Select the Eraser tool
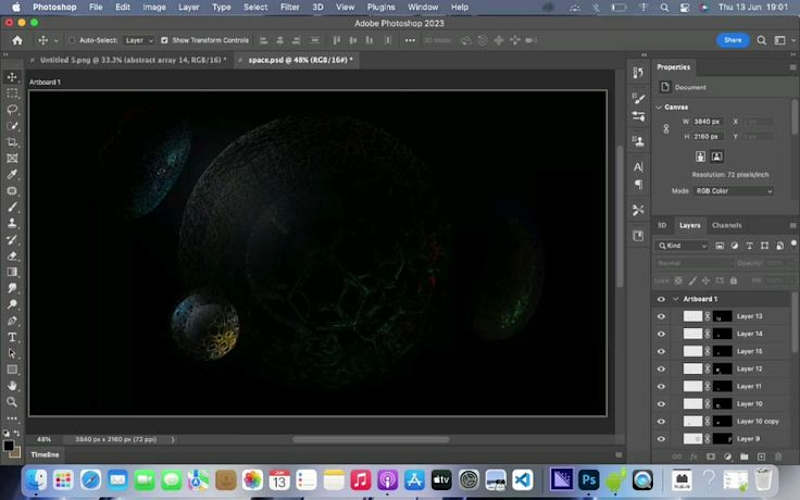The width and height of the screenshot is (800, 500). pos(12,256)
